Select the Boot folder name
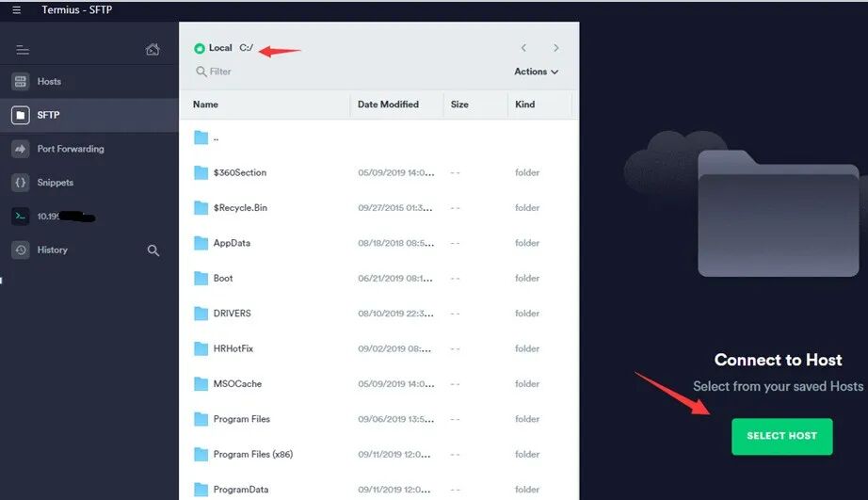Screen dimensions: 868x500 (x=223, y=278)
